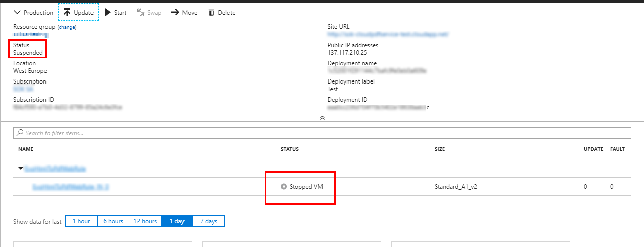Collapse the role tree triangle
Screen dimensions: 644x247
pyautogui.click(x=21, y=168)
